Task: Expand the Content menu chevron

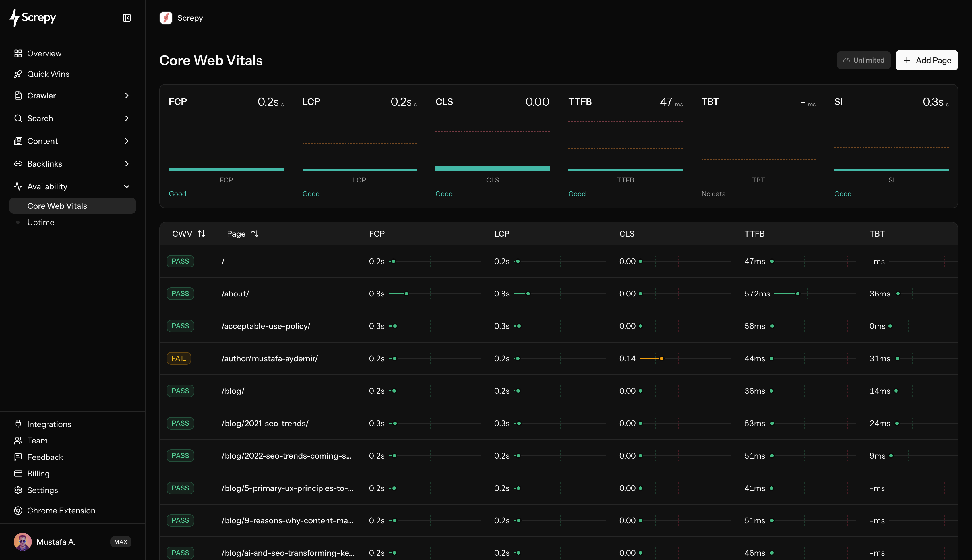Action: coord(127,141)
